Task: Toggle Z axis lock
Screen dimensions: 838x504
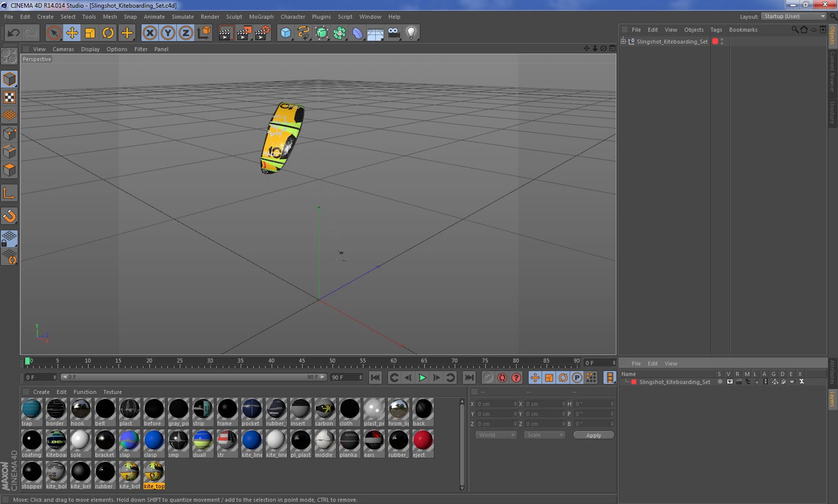Action: [186, 33]
